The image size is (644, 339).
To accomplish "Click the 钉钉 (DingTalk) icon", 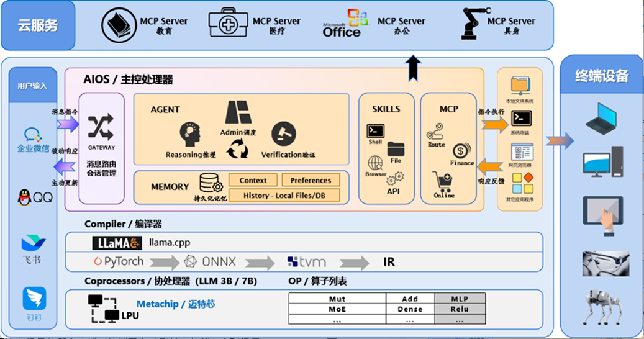I will coord(34,299).
